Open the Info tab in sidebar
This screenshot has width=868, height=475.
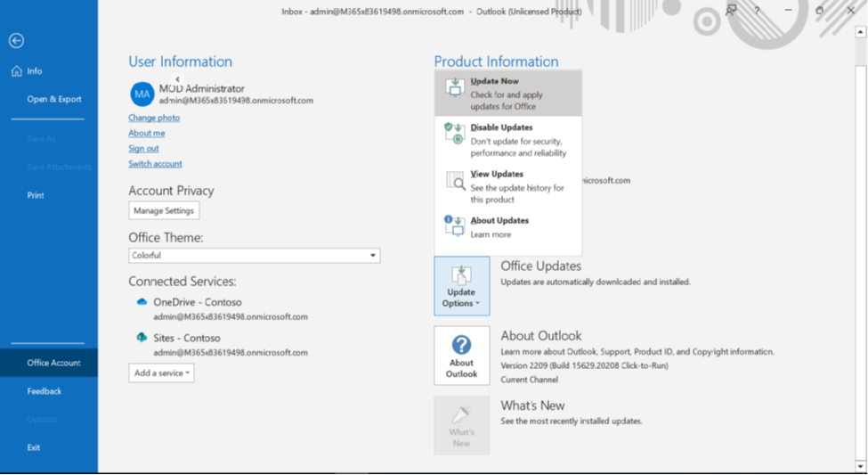point(49,71)
